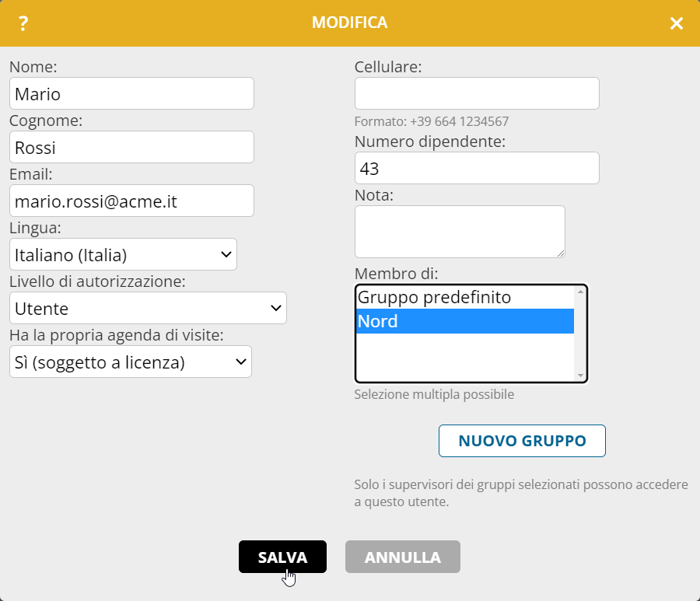Image resolution: width=700 pixels, height=601 pixels.
Task: Expand the Lingua dropdown
Action: coord(123,254)
